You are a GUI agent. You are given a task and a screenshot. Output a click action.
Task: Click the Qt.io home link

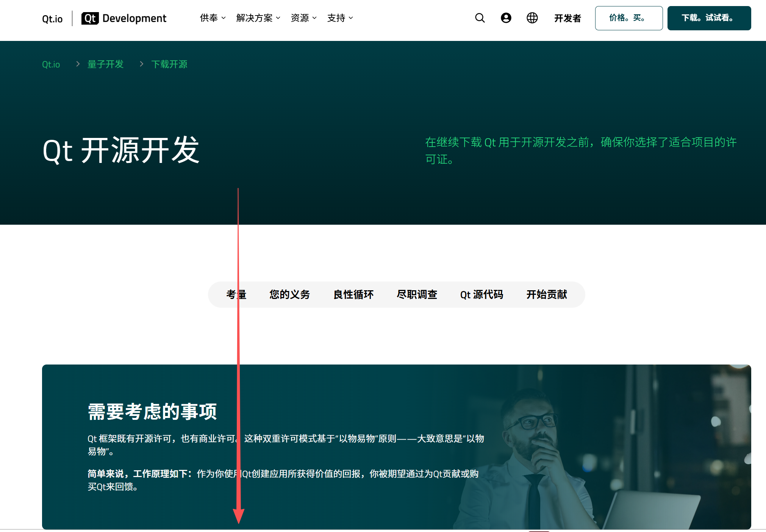52,18
